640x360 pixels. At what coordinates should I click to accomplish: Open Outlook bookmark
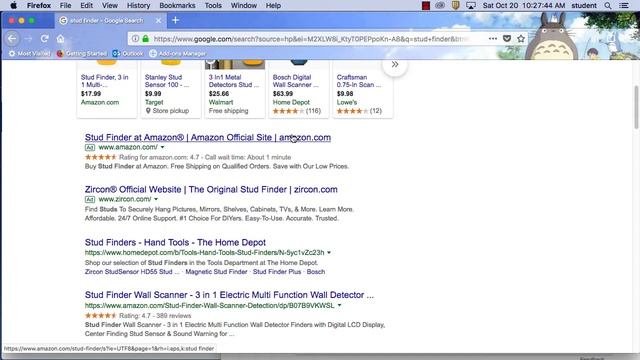[x=128, y=53]
